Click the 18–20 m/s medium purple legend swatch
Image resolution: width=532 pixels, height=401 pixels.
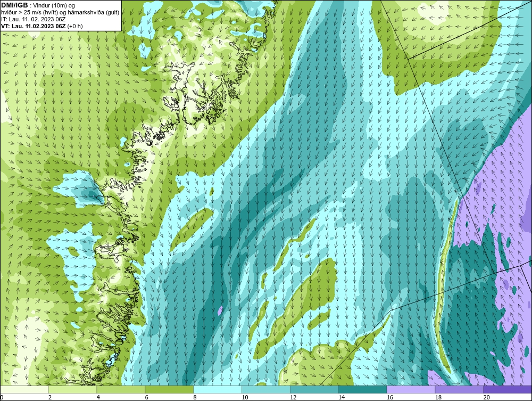click(x=460, y=389)
